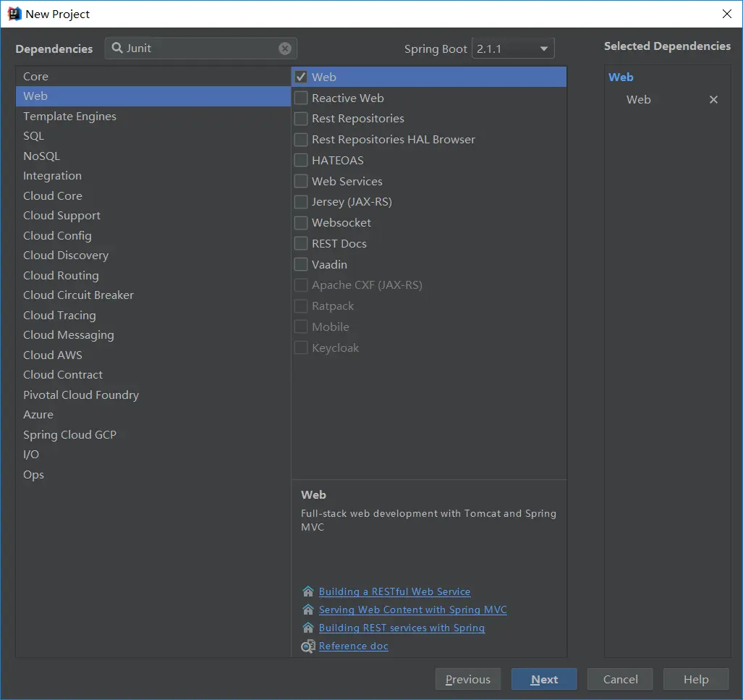Select the Core category
Screen dimensions: 743x700
[x=153, y=76]
